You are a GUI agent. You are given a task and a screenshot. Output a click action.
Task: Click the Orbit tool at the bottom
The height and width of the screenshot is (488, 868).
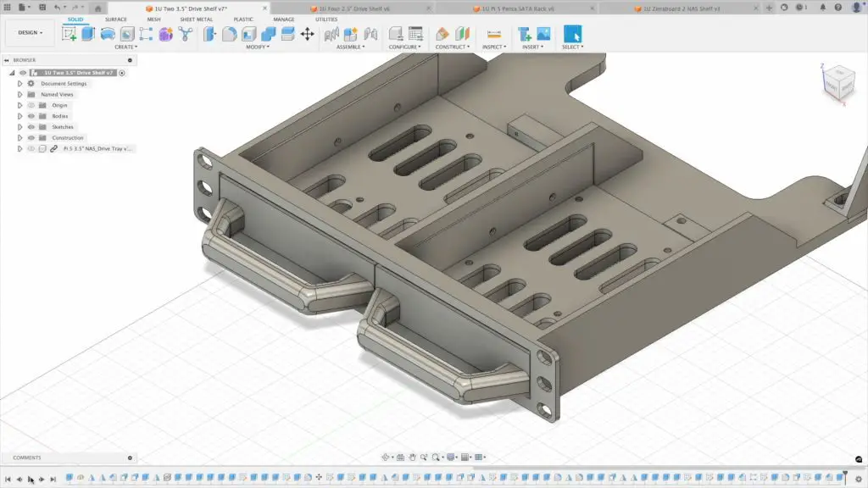click(x=386, y=457)
